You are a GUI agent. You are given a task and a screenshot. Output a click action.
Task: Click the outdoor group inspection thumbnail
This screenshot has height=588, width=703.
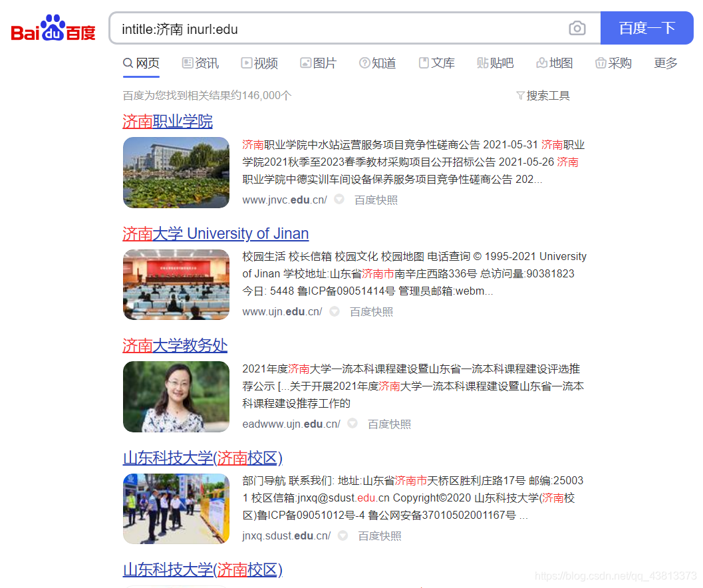pos(176,509)
